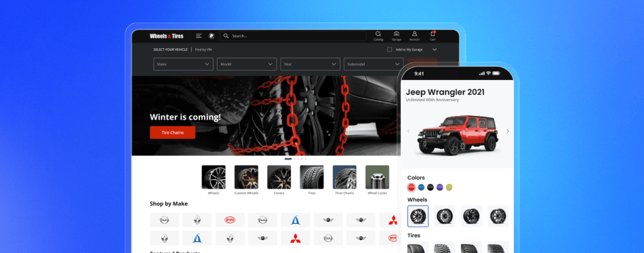Screen dimensions: 644x253
Task: Choose the BYD logo in first make row
Action: [x=230, y=220]
